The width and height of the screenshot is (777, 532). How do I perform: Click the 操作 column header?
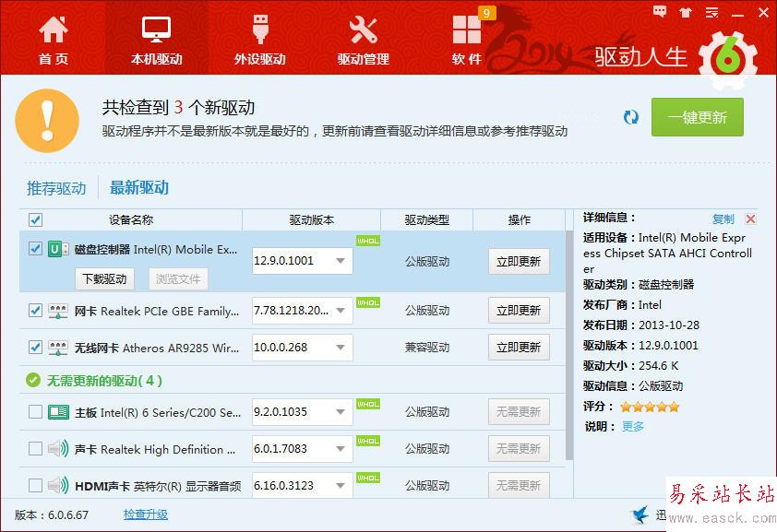[x=519, y=220]
